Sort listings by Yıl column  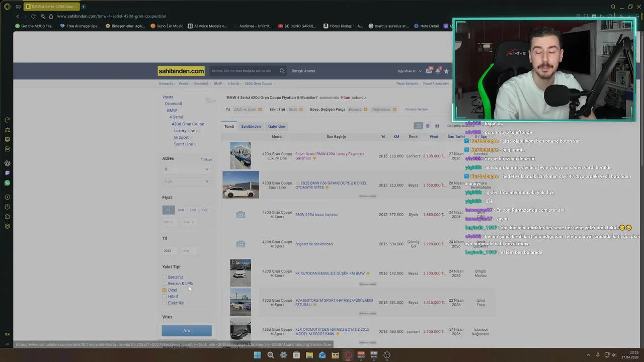point(383,136)
